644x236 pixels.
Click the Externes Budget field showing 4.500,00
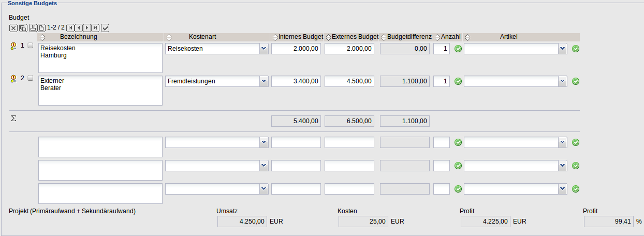click(349, 81)
